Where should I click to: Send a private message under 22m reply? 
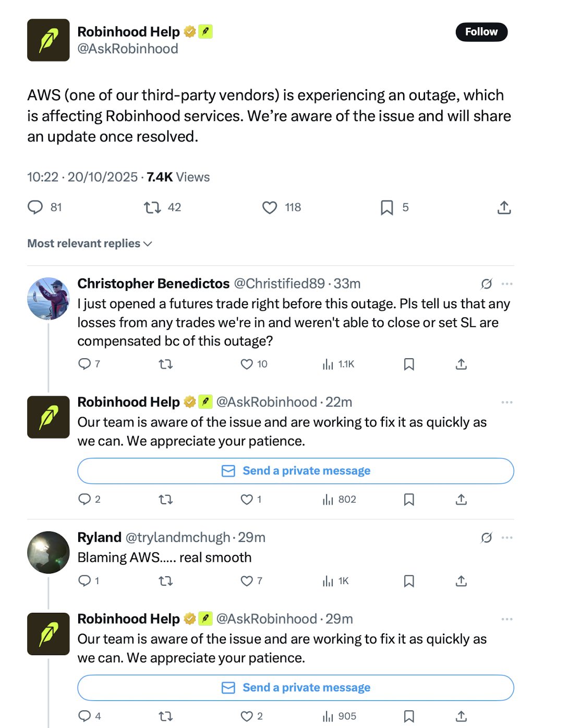[x=296, y=471]
